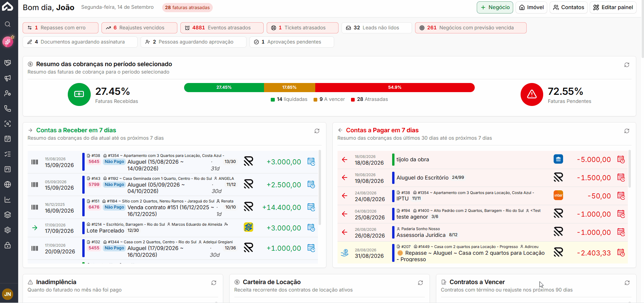644x303 pixels.
Task: Open the 28 faturas atrasadas badge
Action: (x=187, y=7)
